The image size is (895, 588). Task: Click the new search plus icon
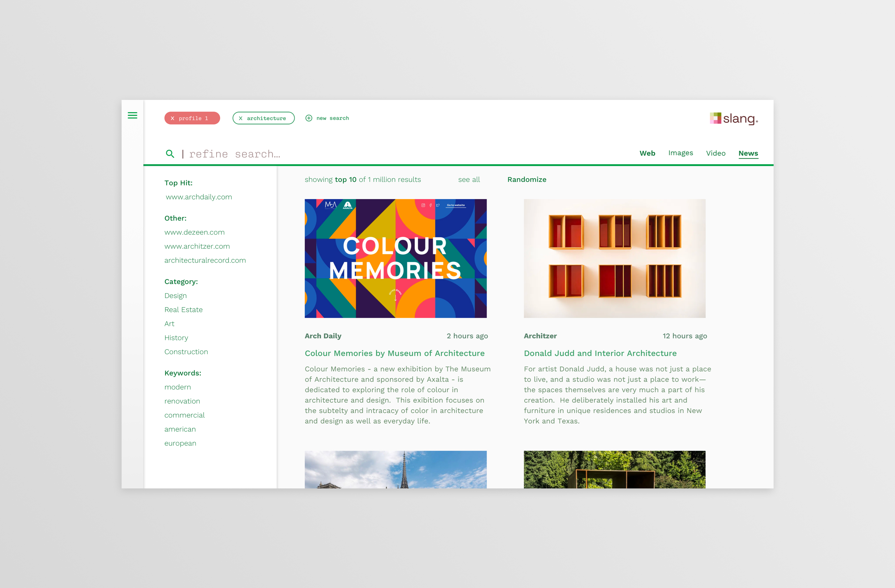(309, 118)
